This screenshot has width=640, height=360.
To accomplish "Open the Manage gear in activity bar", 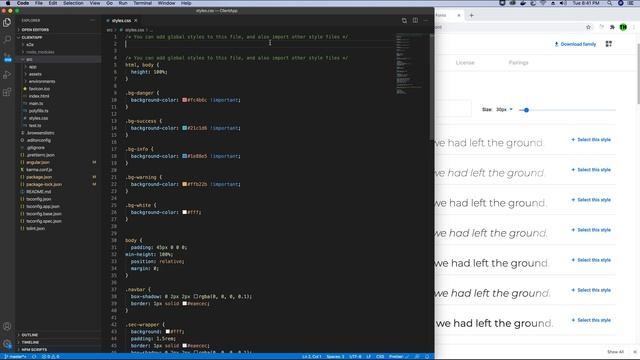I will coord(7,344).
